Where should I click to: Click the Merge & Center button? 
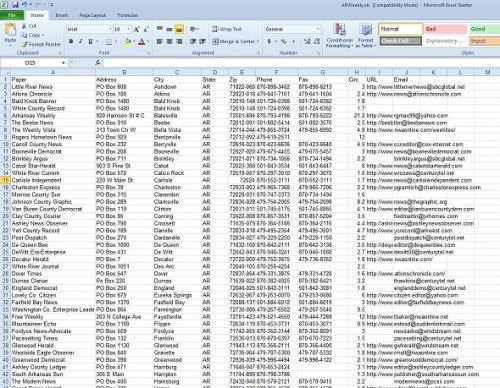(235, 41)
